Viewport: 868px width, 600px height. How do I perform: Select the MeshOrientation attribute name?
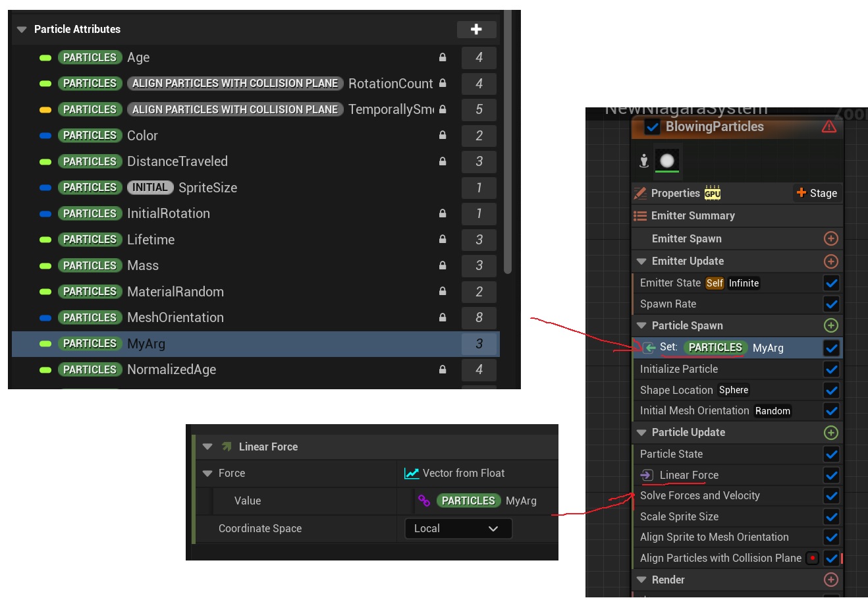175,317
